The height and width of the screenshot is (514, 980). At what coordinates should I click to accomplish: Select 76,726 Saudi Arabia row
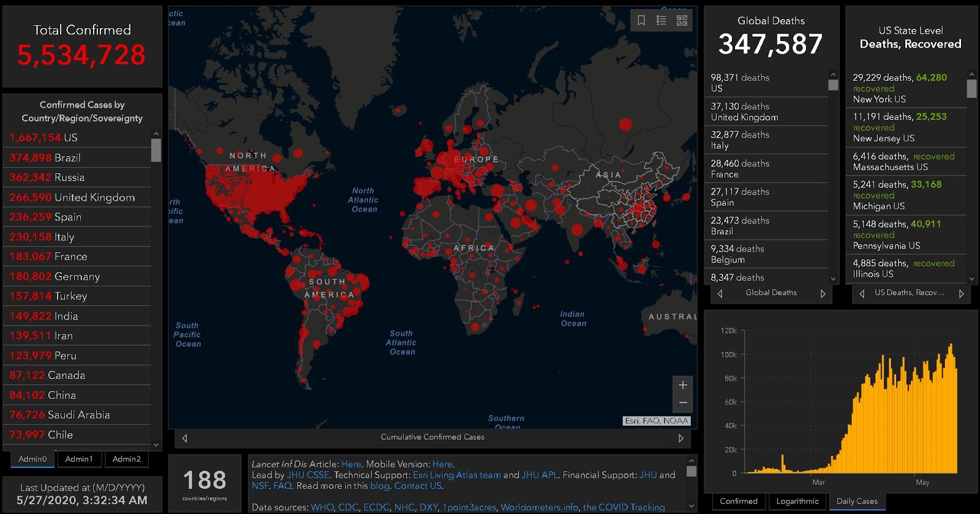pos(77,415)
